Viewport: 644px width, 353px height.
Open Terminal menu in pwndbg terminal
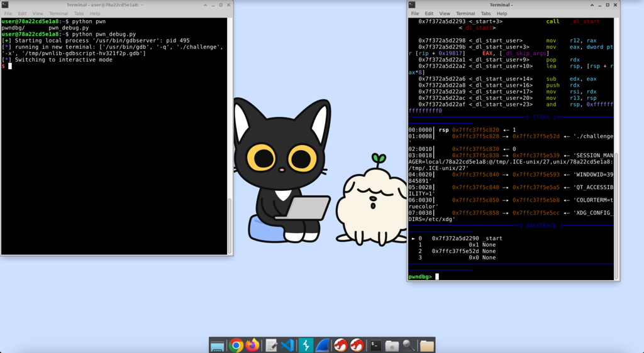point(465,14)
